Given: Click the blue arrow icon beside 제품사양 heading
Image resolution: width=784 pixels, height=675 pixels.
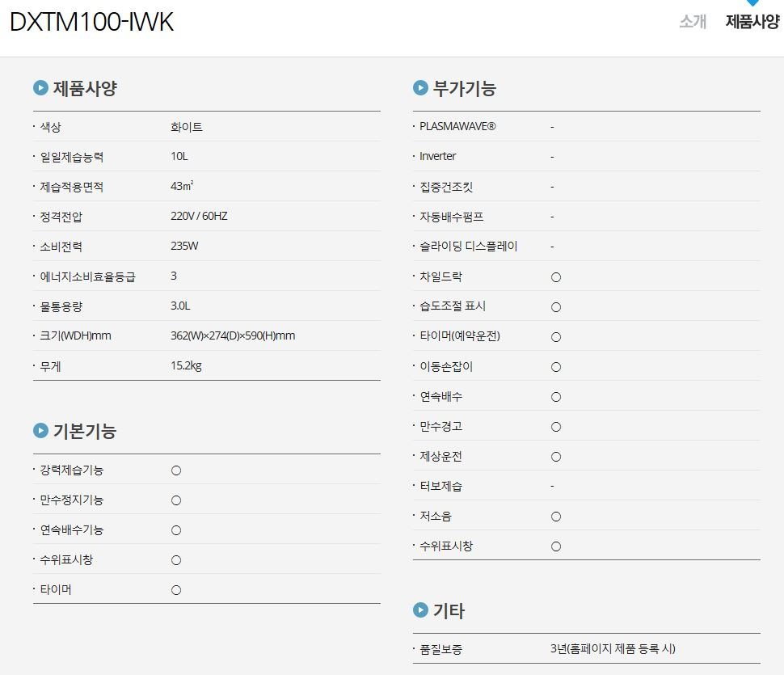Looking at the screenshot, I should coord(40,87).
